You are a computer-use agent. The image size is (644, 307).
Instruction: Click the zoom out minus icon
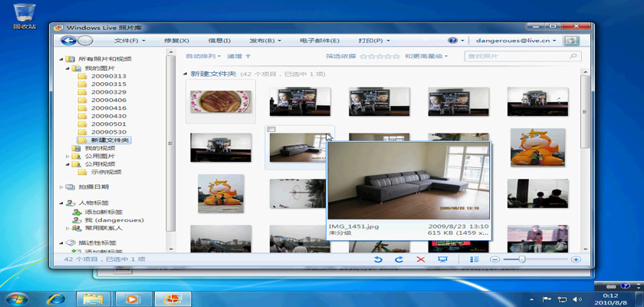[x=495, y=260]
